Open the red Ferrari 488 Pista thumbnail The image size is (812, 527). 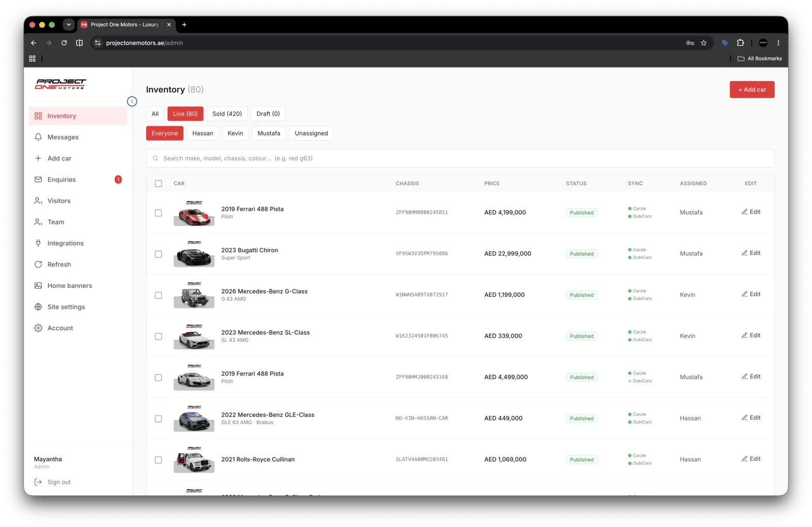pyautogui.click(x=194, y=213)
